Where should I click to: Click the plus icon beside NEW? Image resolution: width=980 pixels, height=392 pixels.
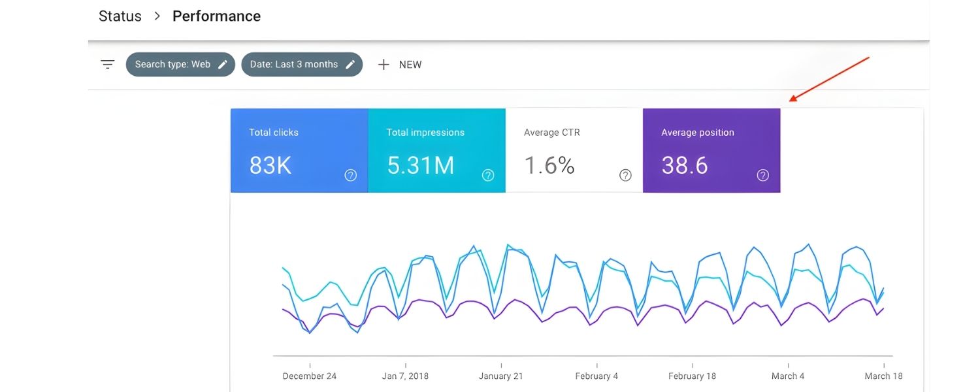coord(383,64)
